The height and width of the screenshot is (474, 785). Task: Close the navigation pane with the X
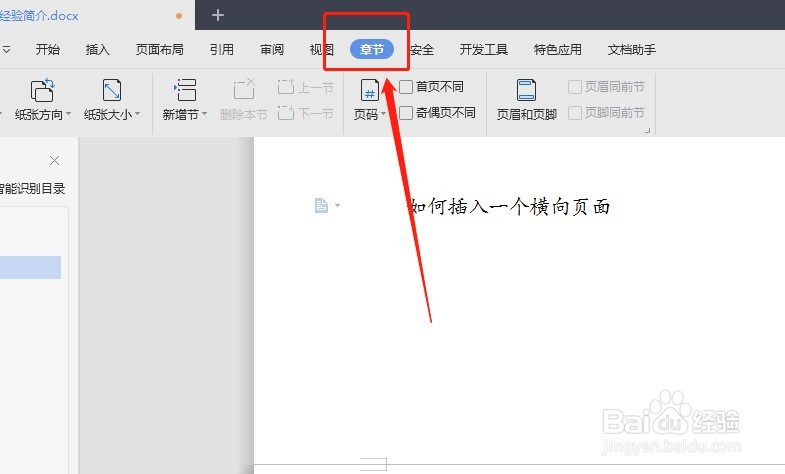tap(55, 160)
